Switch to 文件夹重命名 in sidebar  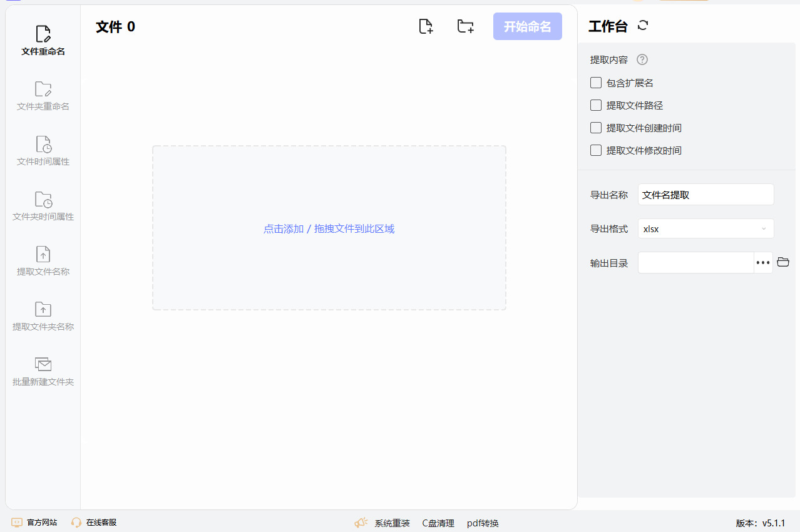point(43,96)
